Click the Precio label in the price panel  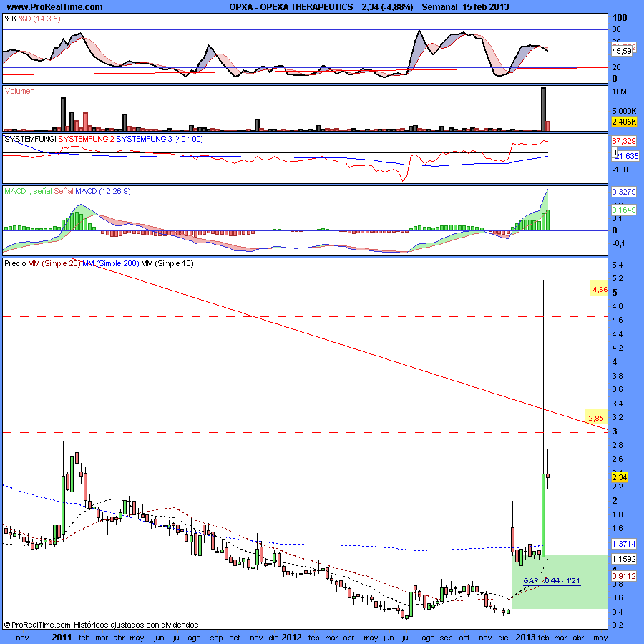(15, 263)
